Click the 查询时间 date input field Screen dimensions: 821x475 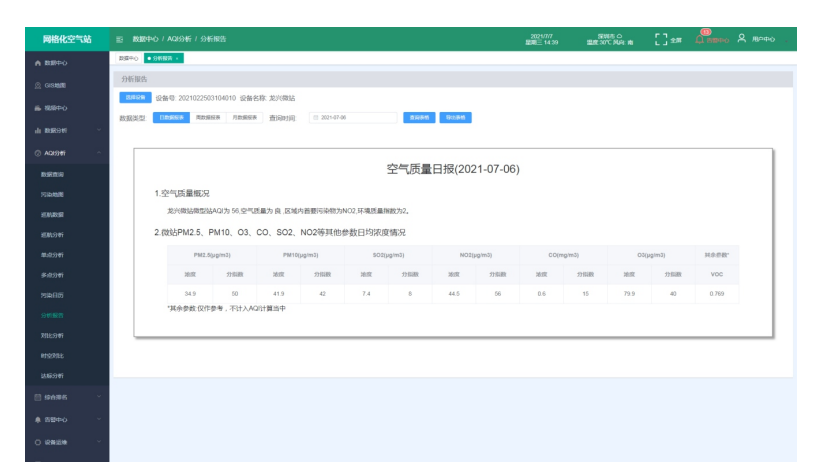[355, 117]
